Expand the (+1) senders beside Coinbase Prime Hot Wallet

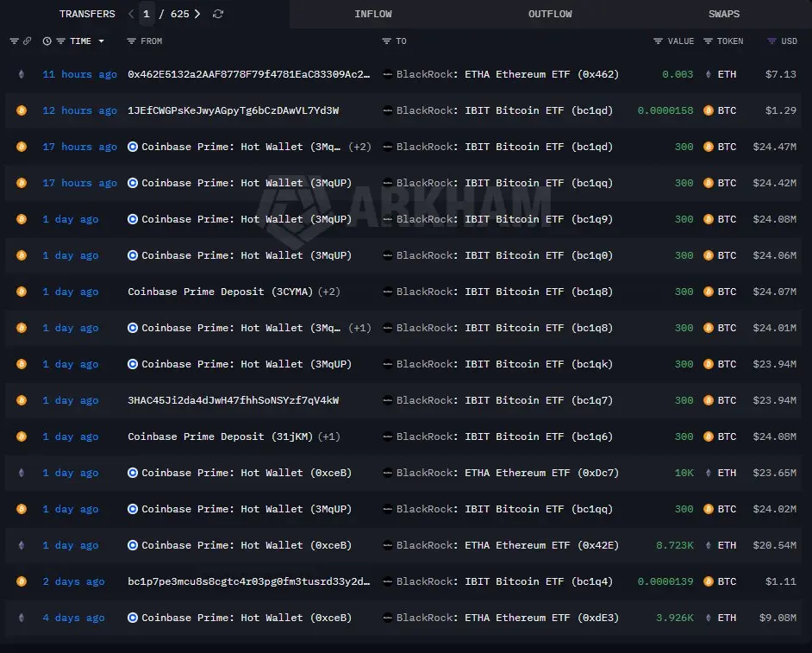360,328
